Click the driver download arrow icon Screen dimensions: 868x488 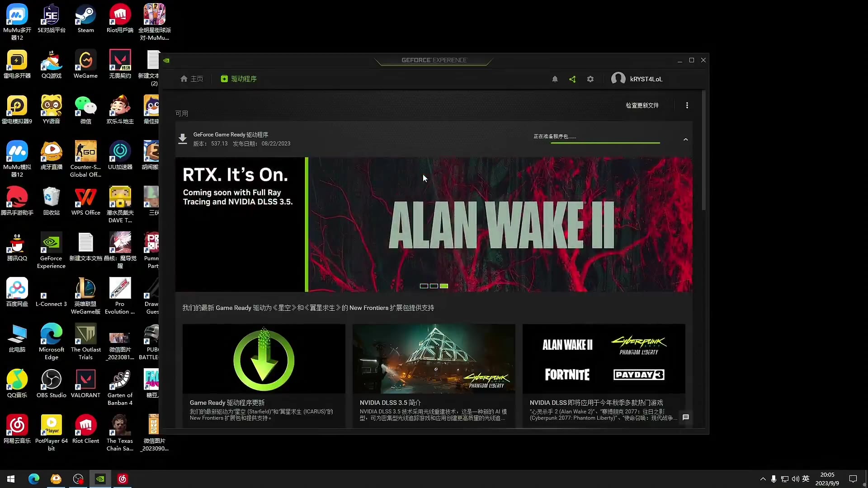tap(183, 139)
